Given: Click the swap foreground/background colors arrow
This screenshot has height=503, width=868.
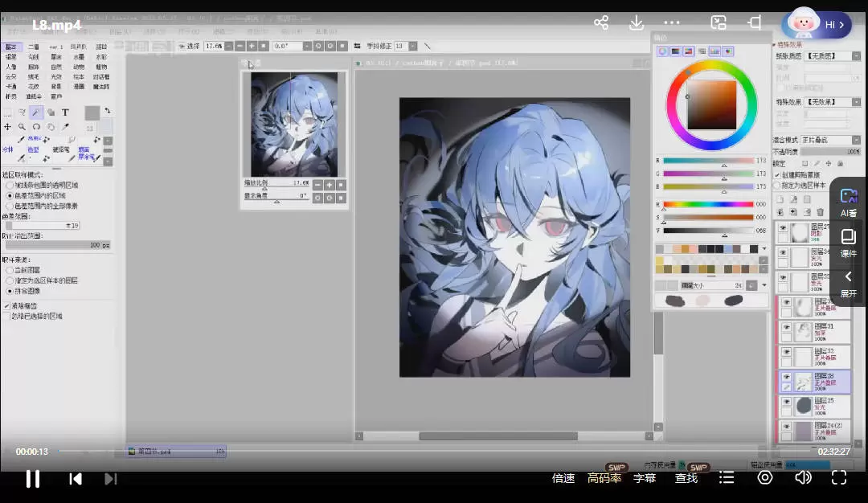Looking at the screenshot, I should pyautogui.click(x=108, y=111).
